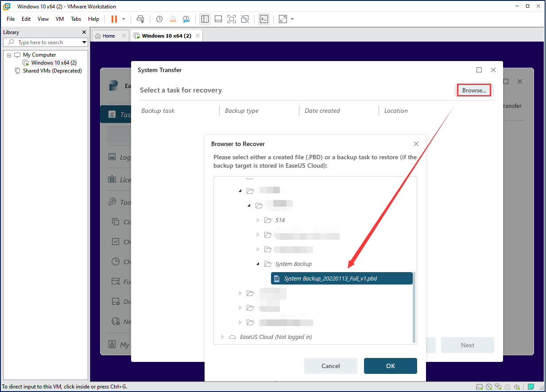Enter full screen mode icon
Screen dimensions: 546x392
pyautogui.click(x=232, y=19)
